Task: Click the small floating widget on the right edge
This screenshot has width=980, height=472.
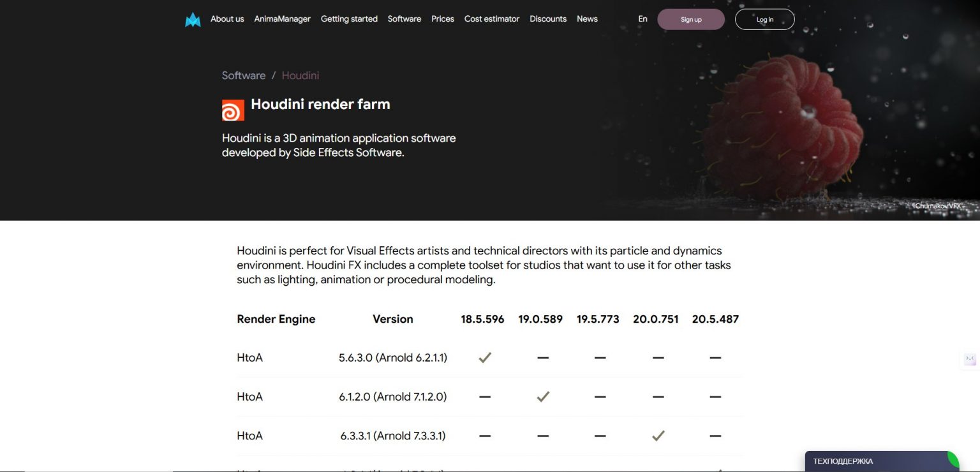Action: 969,360
